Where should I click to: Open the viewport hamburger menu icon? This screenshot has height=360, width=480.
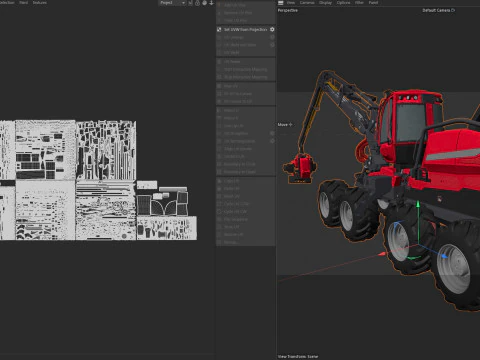(281, 3)
